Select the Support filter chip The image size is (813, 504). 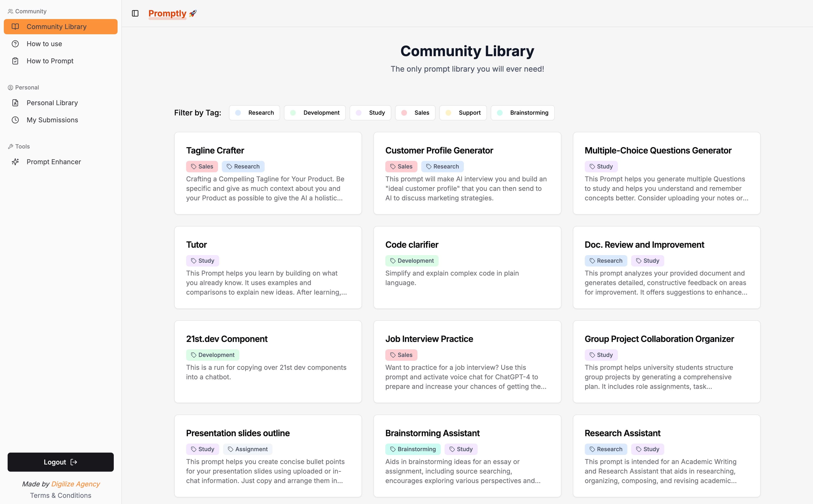tap(463, 113)
